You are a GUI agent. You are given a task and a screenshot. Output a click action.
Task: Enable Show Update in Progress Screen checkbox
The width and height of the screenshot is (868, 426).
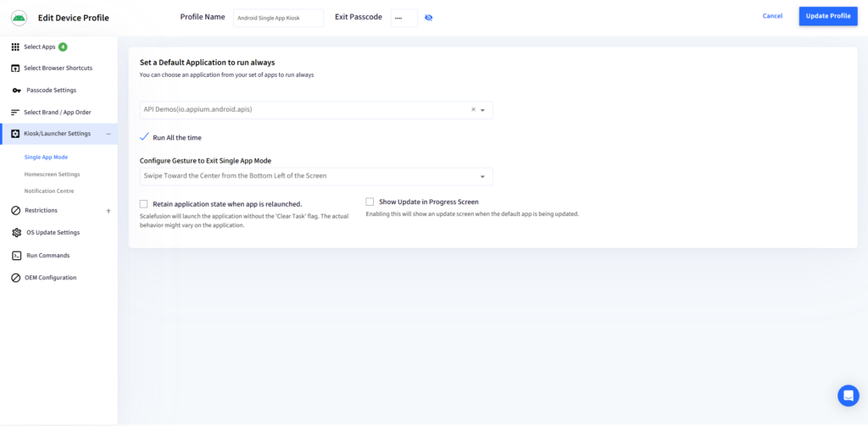click(370, 202)
